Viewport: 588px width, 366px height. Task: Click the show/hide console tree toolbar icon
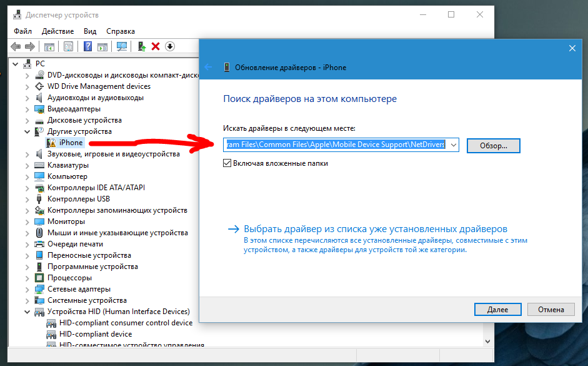[49, 46]
